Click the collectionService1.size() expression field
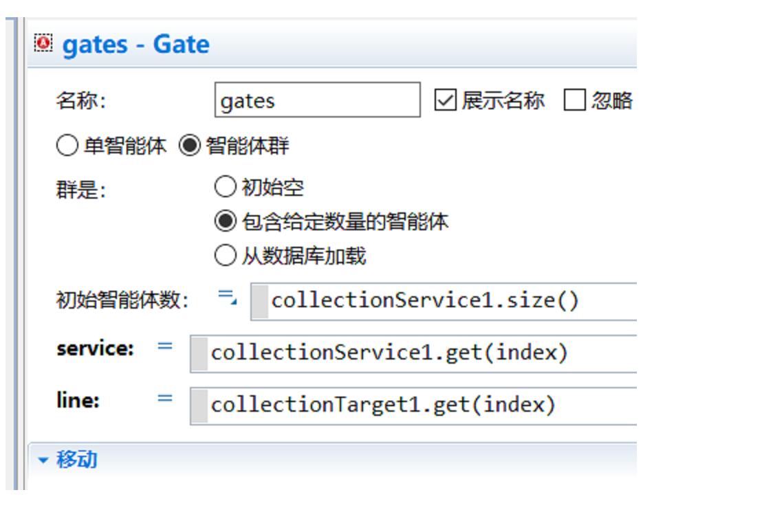This screenshot has height=532, width=762. [443, 301]
